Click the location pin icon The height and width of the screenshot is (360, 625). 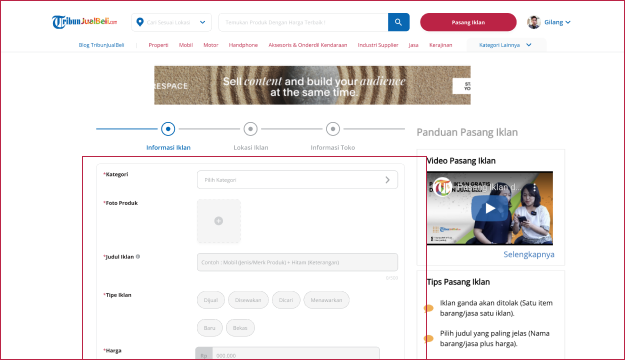point(140,22)
